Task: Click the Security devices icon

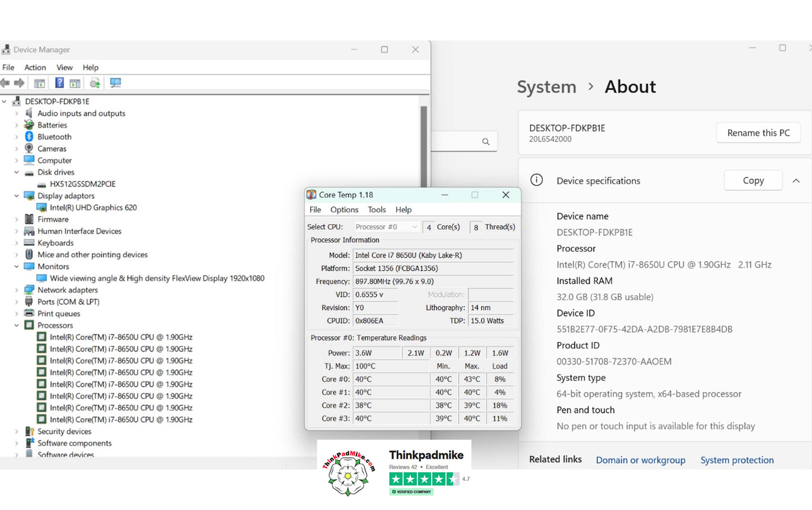Action: coord(29,431)
